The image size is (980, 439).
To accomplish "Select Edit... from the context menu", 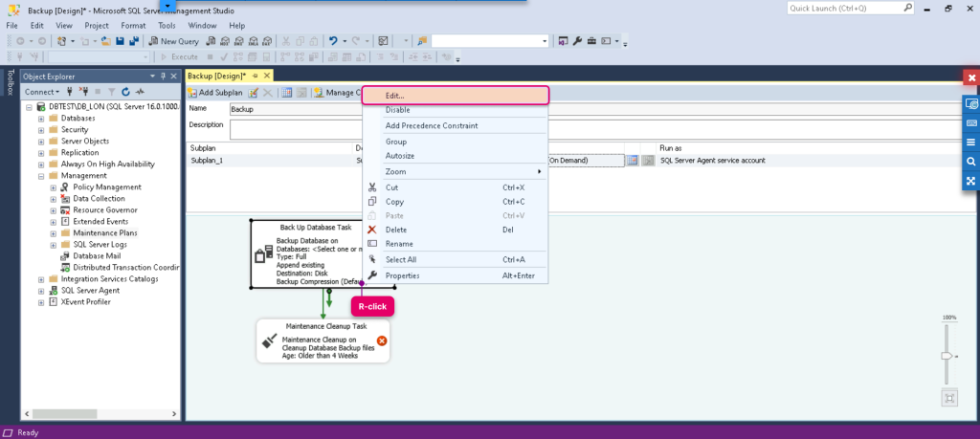I will 456,96.
